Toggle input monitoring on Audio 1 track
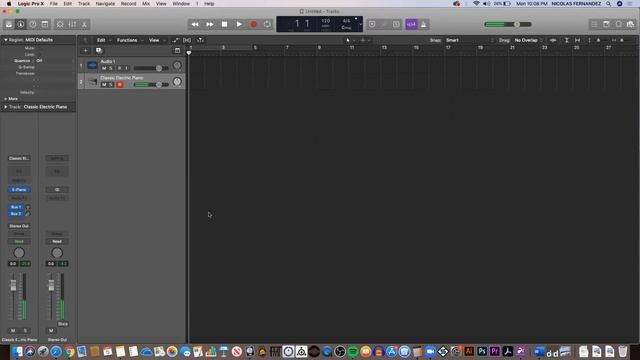Viewport: 640px width, 360px height. 127,68
